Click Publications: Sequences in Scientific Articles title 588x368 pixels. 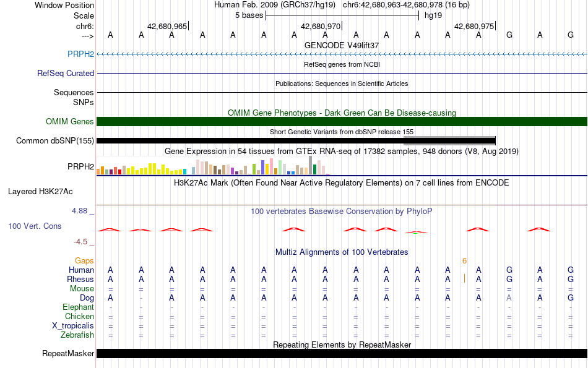342,83
